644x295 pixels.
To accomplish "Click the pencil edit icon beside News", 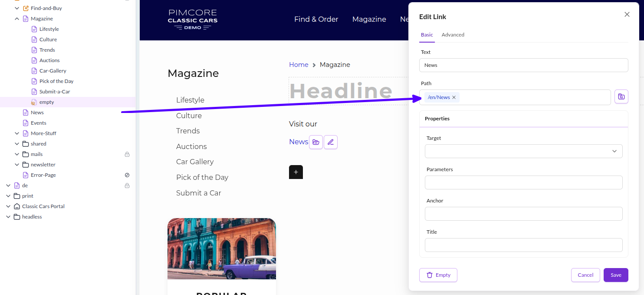I will [x=331, y=142].
